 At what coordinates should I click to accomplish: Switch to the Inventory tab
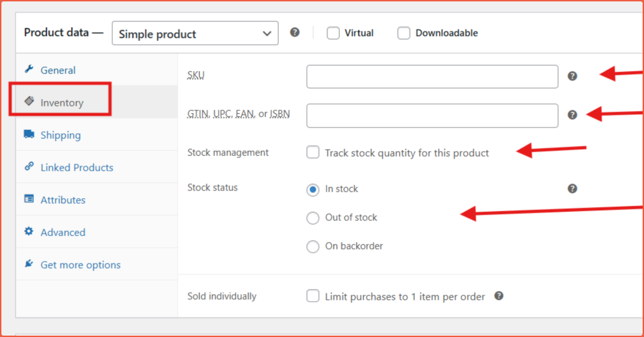(x=61, y=102)
